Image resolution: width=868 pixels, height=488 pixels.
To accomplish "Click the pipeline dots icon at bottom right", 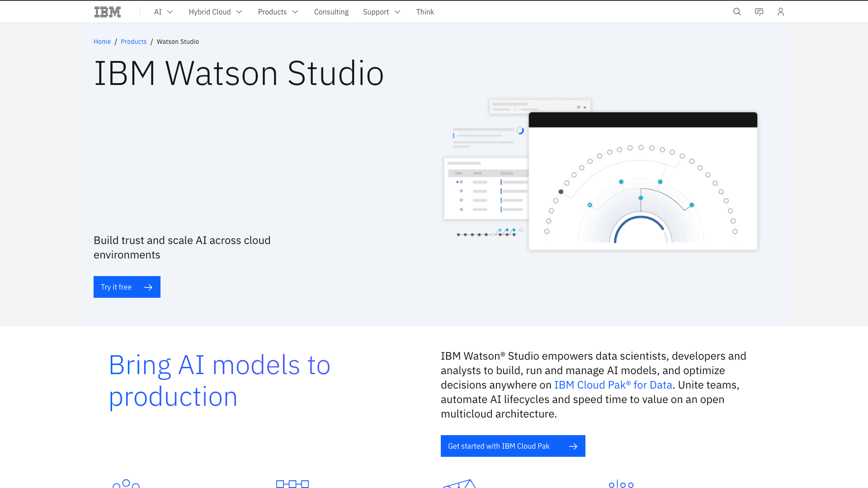I will 621,483.
